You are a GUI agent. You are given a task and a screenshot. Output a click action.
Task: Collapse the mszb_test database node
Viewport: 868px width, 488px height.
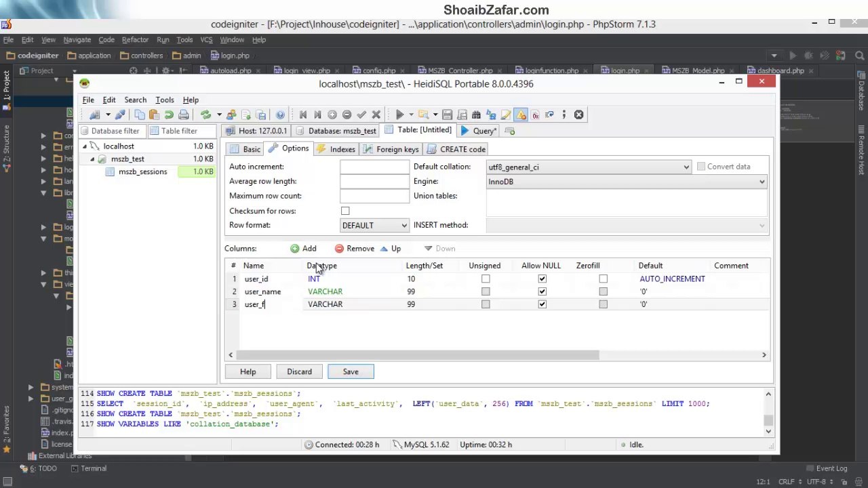[92, 159]
